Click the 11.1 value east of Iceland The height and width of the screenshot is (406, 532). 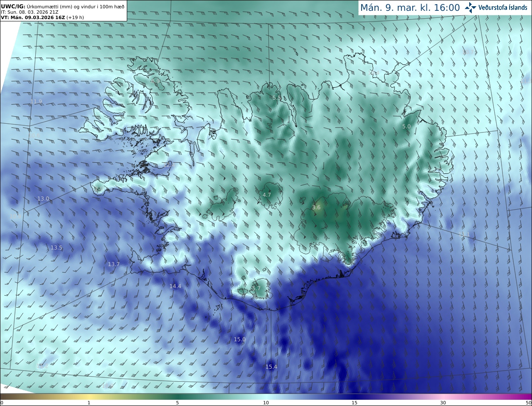(464, 235)
